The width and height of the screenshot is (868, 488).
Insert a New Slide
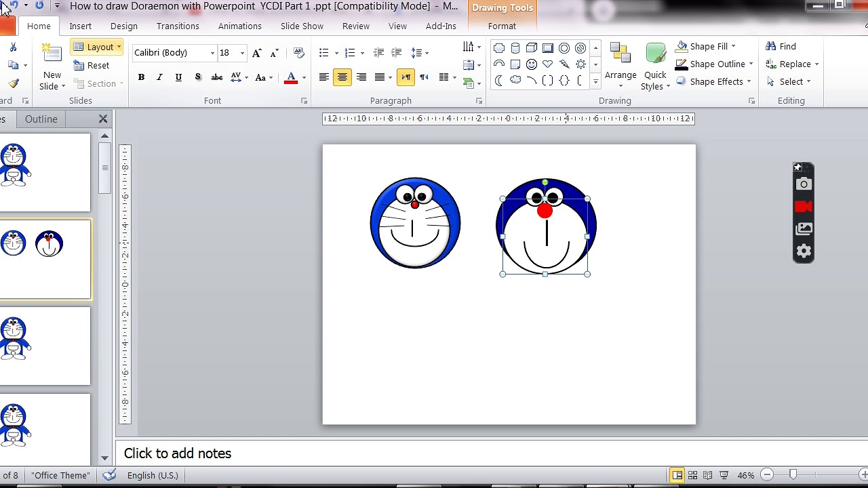pyautogui.click(x=52, y=66)
